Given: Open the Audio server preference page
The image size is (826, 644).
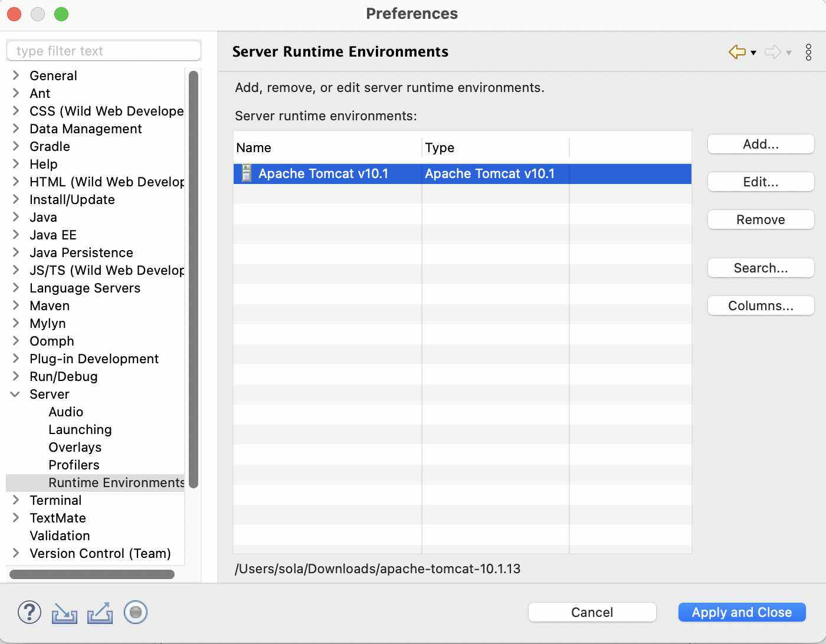Looking at the screenshot, I should pos(66,412).
